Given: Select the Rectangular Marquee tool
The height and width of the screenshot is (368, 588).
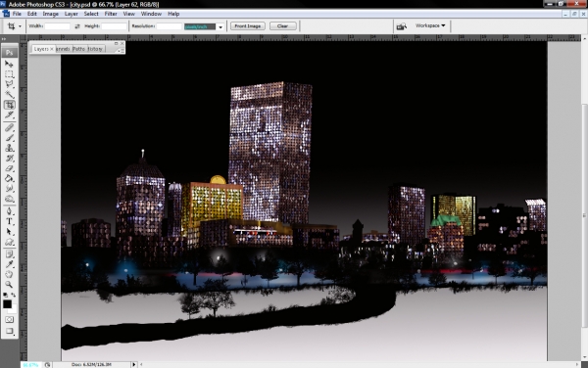Looking at the screenshot, I should [9, 74].
